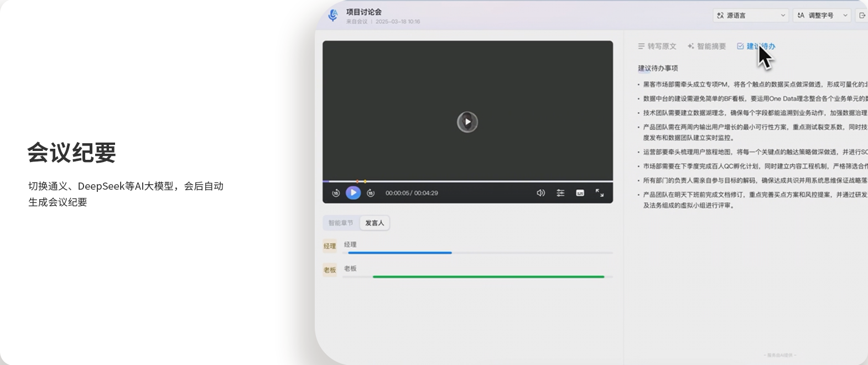The height and width of the screenshot is (365, 868).
Task: Enter fullscreen with the expand icon
Action: point(600,192)
